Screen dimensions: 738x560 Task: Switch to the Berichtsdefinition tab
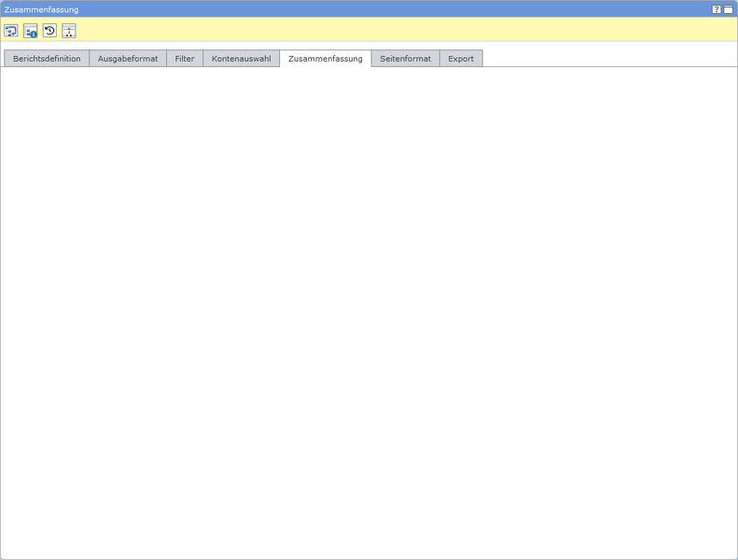coord(47,59)
